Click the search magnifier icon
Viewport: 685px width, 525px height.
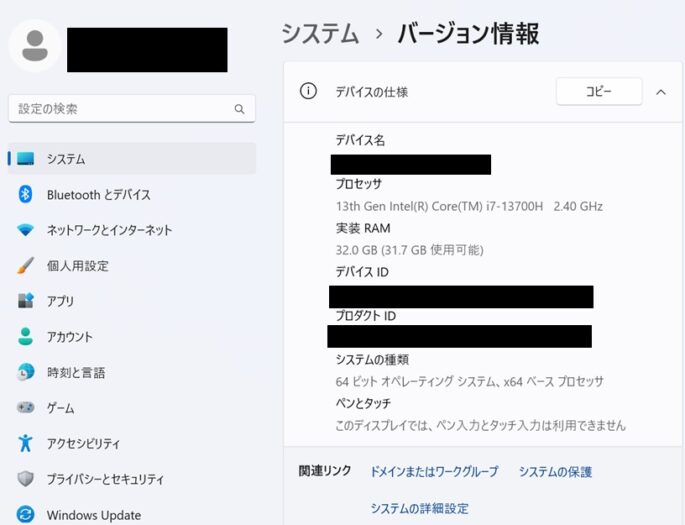239,109
